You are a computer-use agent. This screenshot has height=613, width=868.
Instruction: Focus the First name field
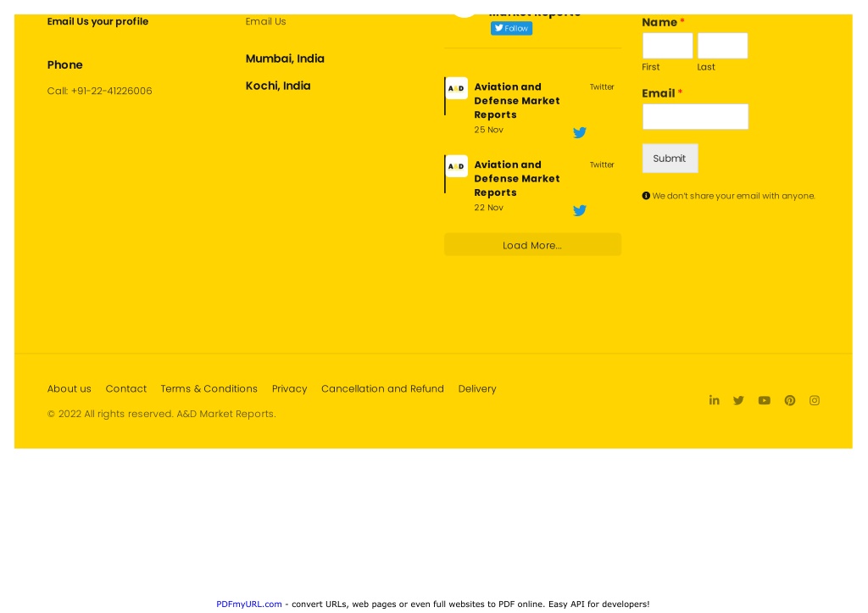668,46
